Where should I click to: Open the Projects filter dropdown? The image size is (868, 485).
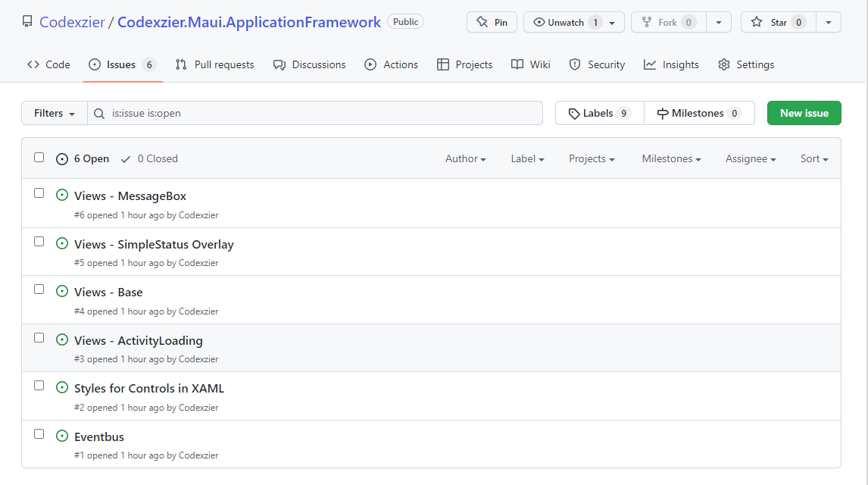592,159
